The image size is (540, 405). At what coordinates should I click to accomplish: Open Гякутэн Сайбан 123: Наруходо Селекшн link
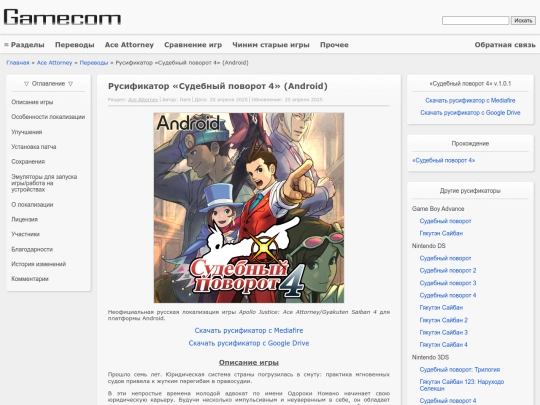point(461,385)
